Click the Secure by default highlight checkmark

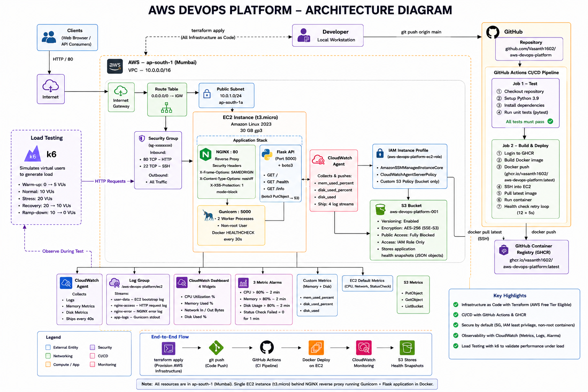coord(456,325)
